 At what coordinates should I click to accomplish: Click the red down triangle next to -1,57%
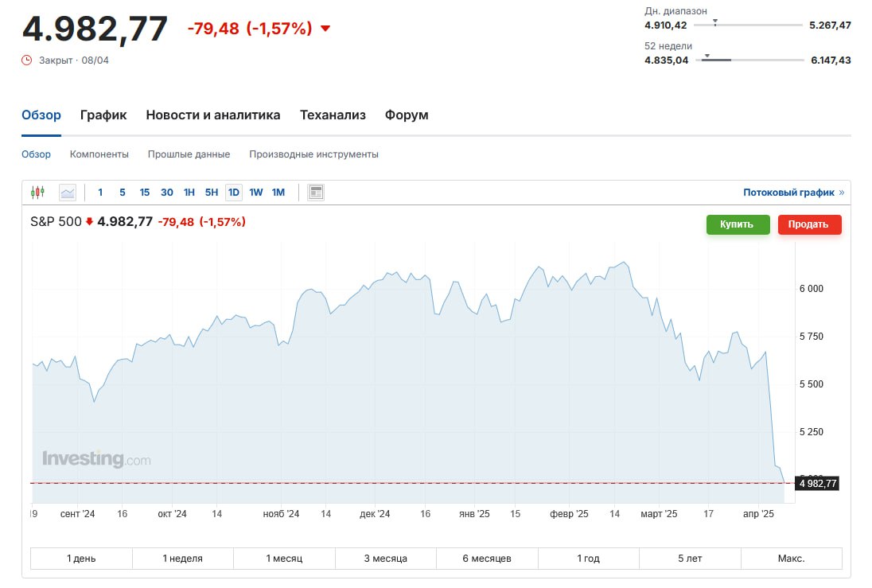click(325, 29)
